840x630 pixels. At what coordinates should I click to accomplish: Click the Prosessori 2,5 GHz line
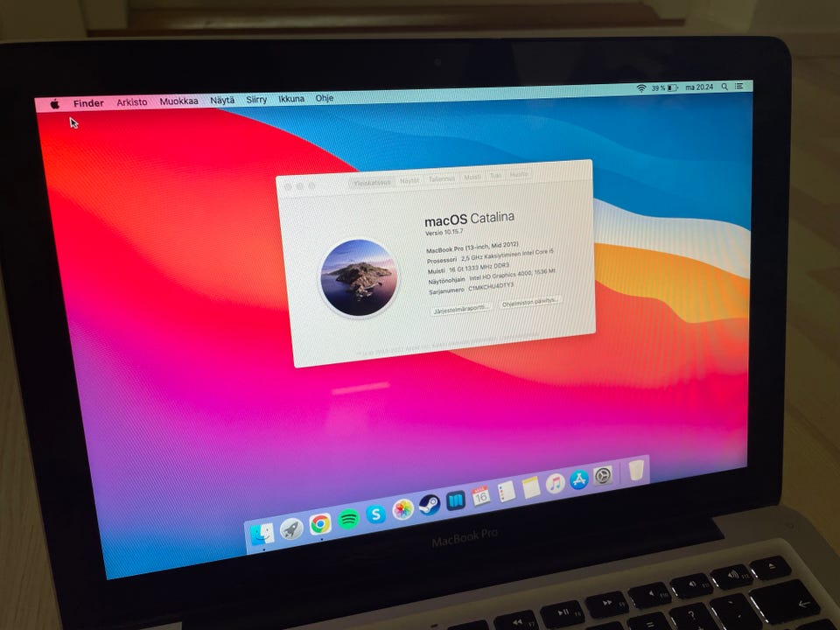[490, 255]
